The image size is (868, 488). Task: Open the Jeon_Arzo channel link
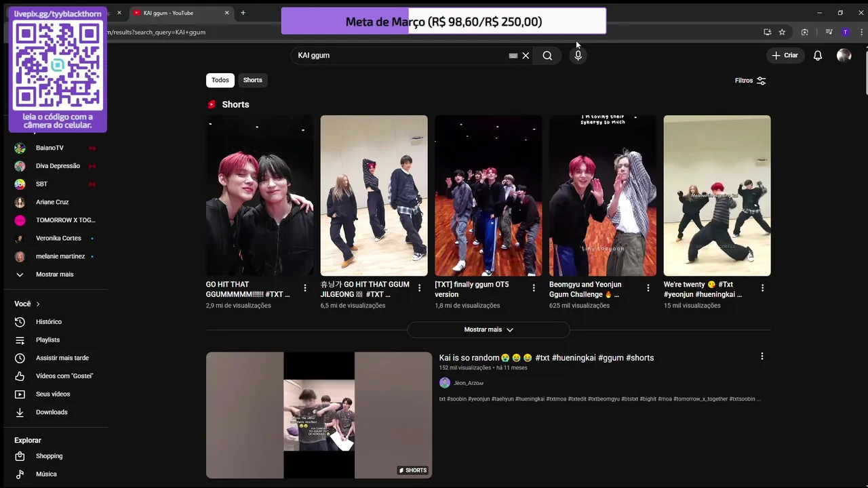coord(469,383)
